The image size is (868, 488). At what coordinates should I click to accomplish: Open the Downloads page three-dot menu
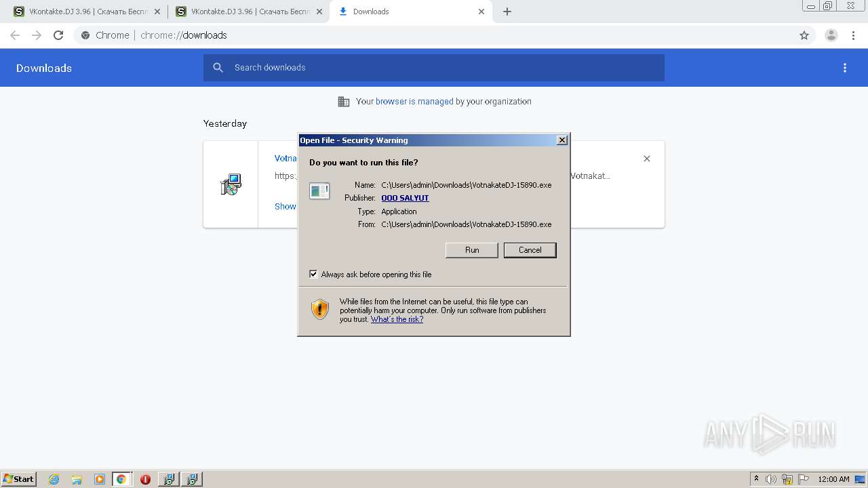click(x=845, y=68)
